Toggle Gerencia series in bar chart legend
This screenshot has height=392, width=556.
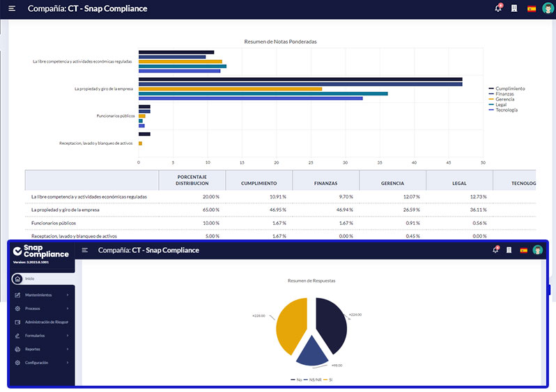(502, 99)
